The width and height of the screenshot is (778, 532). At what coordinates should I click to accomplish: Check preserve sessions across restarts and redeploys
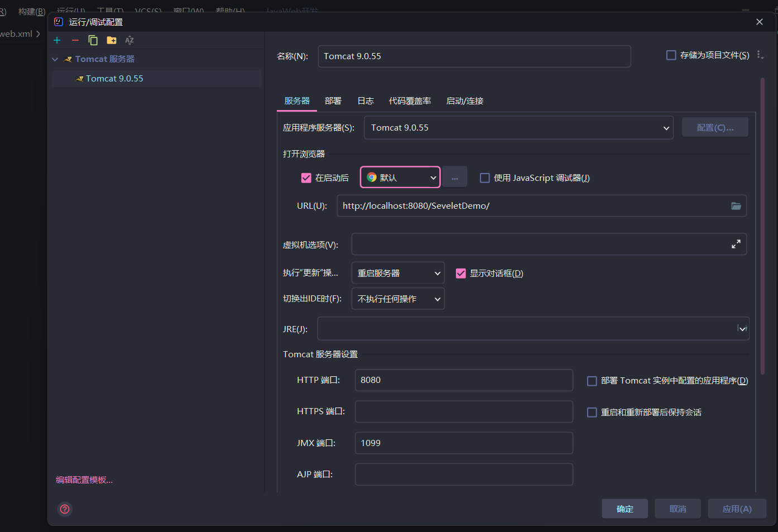[x=592, y=413]
